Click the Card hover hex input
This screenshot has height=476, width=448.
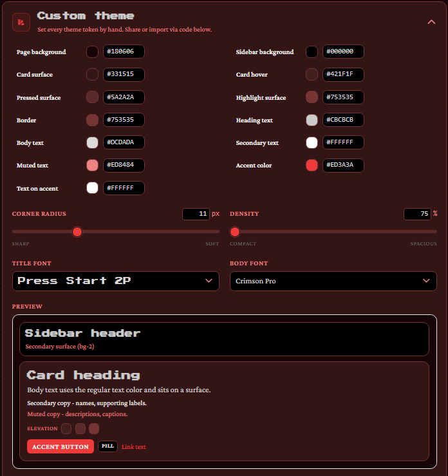343,74
